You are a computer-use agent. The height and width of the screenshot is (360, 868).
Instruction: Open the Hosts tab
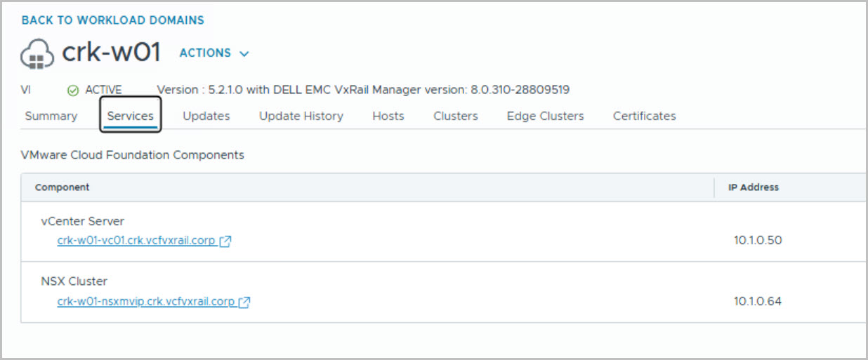(388, 116)
